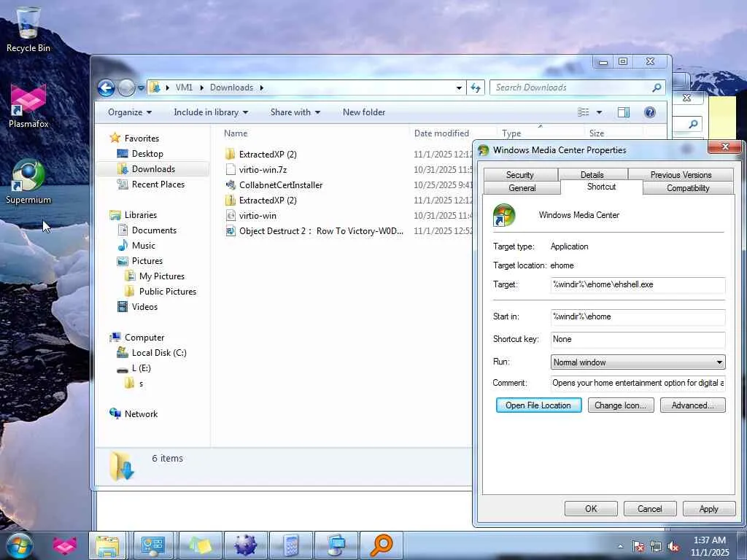Click into the Target field
The height and width of the screenshot is (560, 747).
click(638, 285)
